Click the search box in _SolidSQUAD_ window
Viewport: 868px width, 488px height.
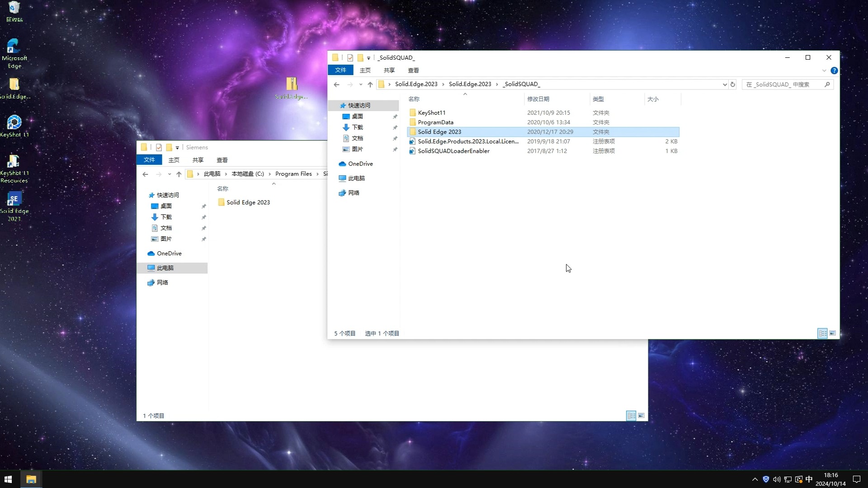coord(787,84)
